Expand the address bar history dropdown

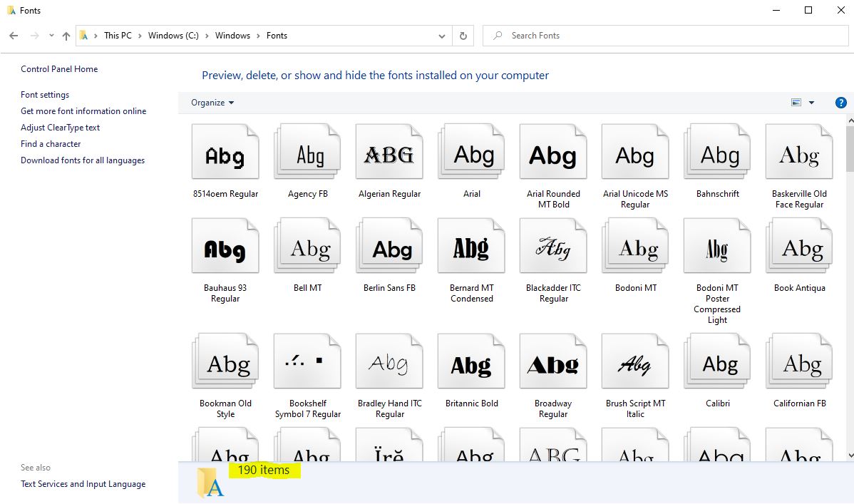[x=442, y=36]
